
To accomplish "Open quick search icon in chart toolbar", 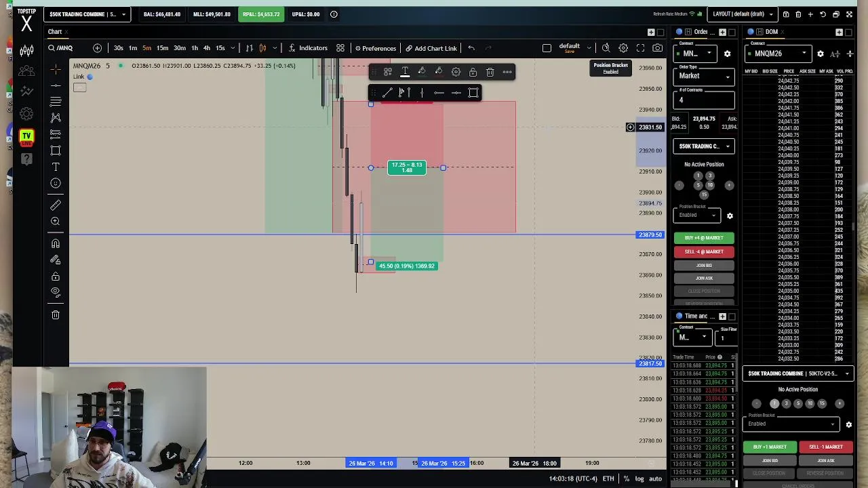I will pos(606,48).
